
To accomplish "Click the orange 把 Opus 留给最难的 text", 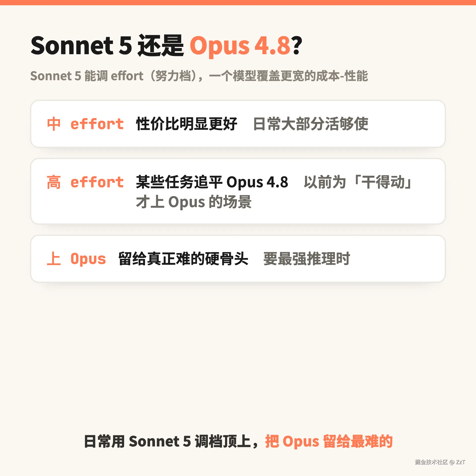I will [x=329, y=441].
